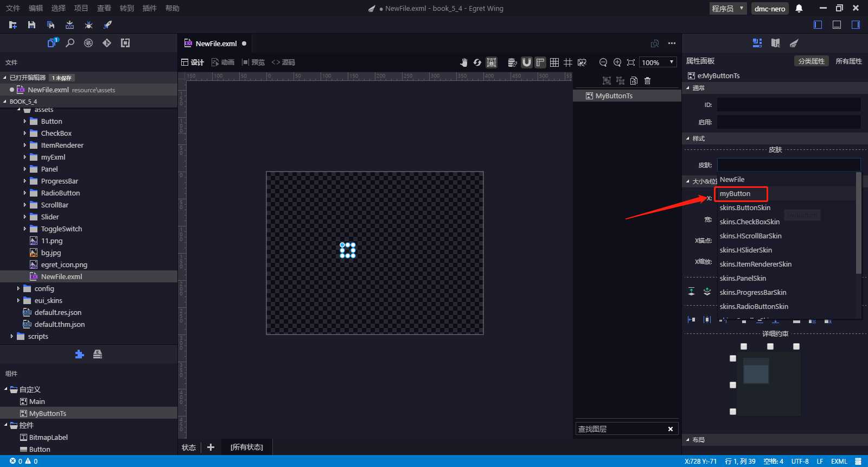Click the 皮肤 skin input field
The height and width of the screenshot is (467, 868).
(x=789, y=165)
